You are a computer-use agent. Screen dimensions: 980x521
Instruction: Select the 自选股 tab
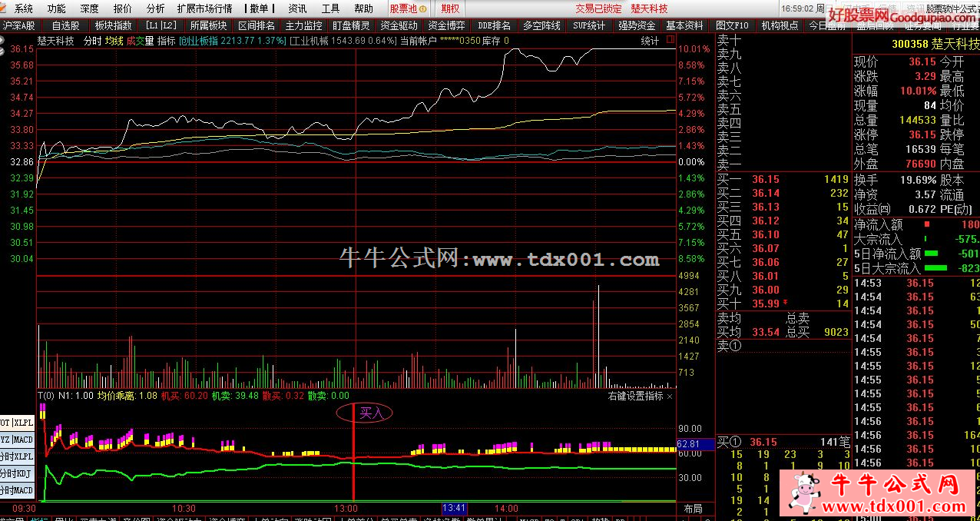tap(65, 25)
